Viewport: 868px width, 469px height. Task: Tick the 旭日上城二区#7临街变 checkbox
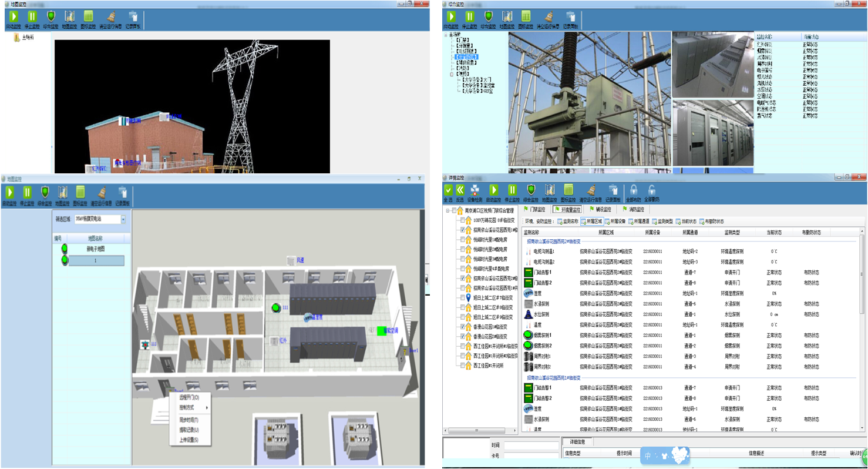tap(462, 297)
